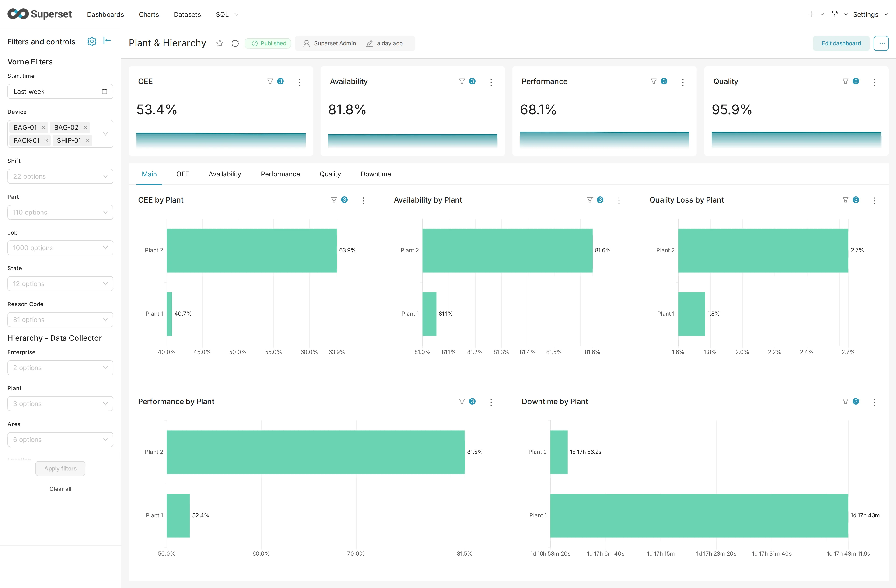Click Clear all filters link
896x588 pixels.
coord(60,489)
